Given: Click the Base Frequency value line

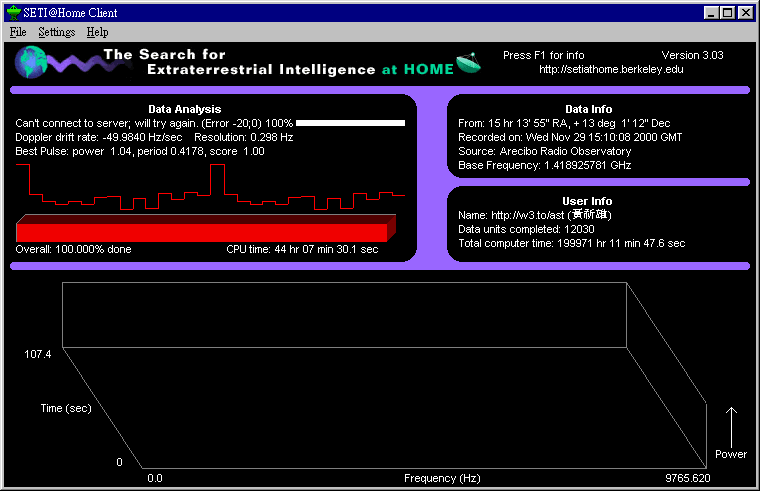Looking at the screenshot, I should [x=544, y=165].
